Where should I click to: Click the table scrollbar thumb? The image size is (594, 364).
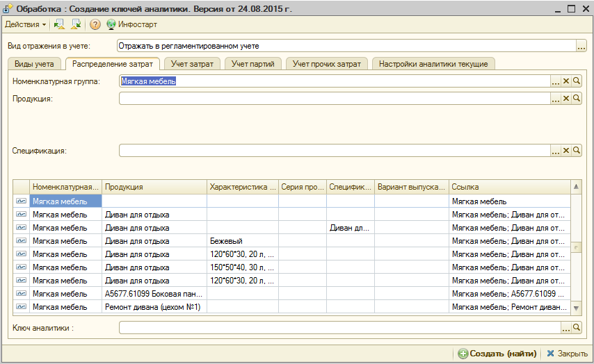(576, 248)
